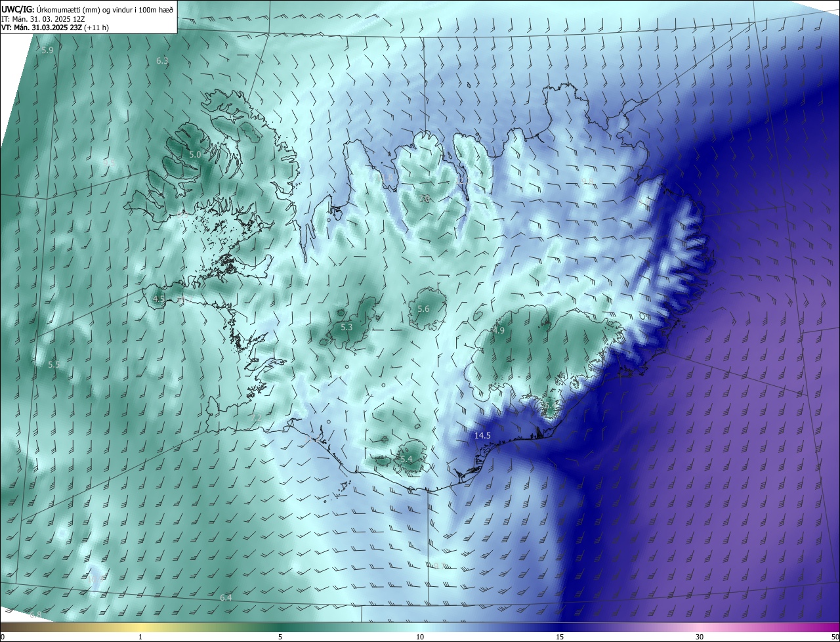Viewport: 840px width, 642px height.
Task: Click the '5' tick on the colour scale
Action: coord(280,637)
